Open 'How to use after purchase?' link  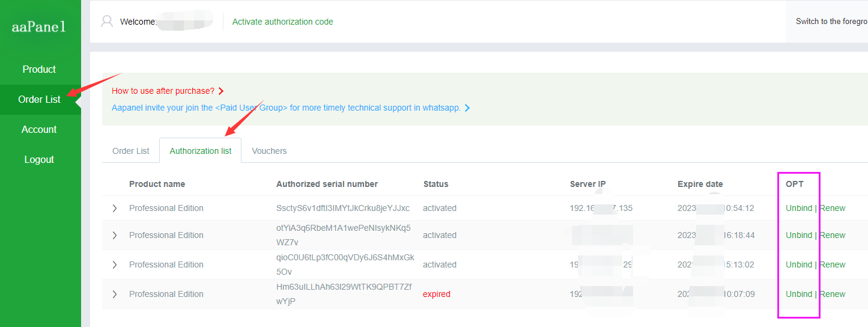point(163,91)
